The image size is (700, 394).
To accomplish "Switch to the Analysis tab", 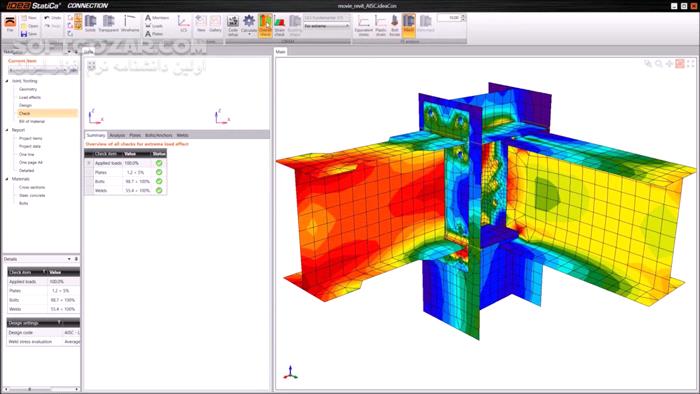I will (x=117, y=135).
